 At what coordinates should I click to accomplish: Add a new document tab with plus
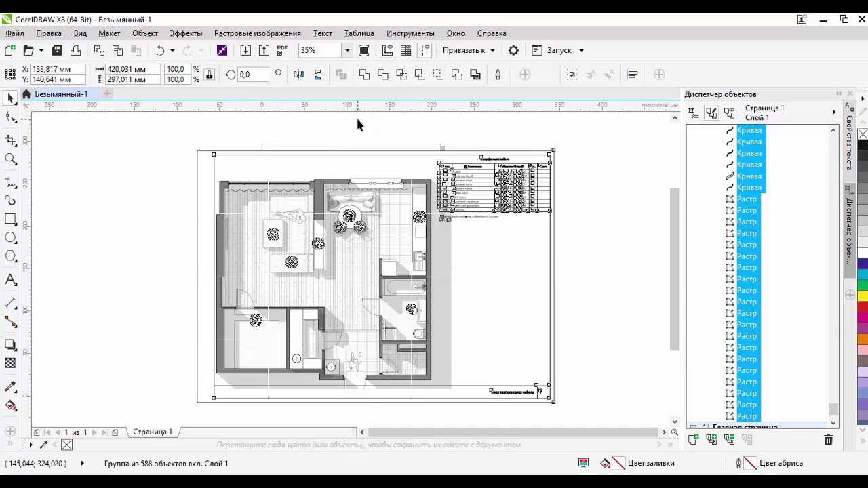107,94
